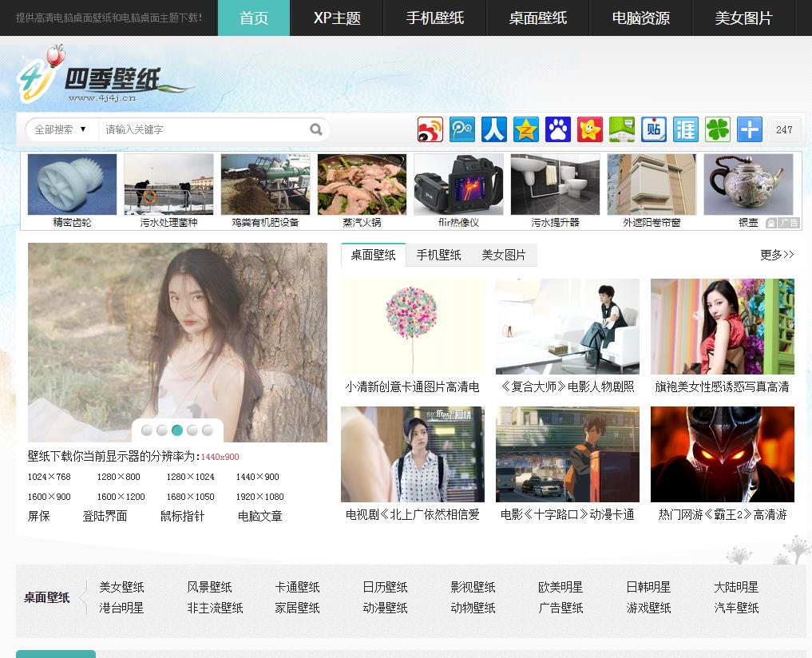Screen dimensions: 812x658
Task: Open the XP主题 menu item
Action: [x=337, y=18]
